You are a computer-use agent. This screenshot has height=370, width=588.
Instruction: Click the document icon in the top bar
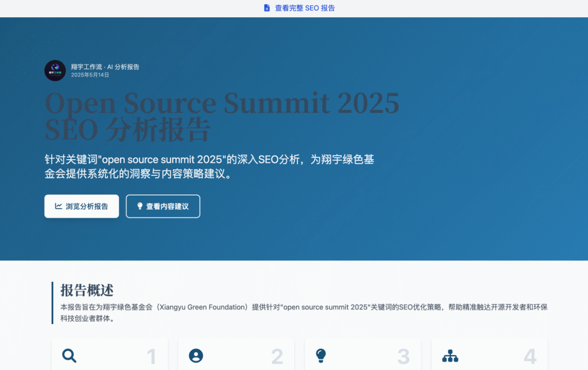coord(267,8)
